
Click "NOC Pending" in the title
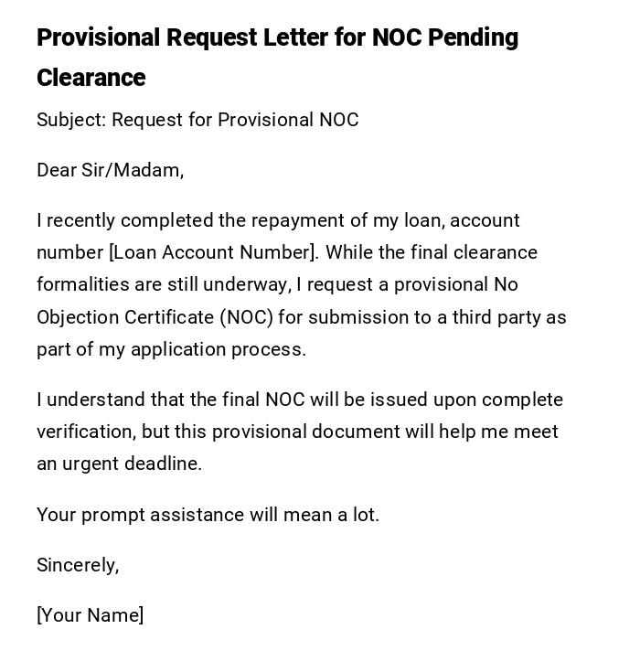pos(445,37)
